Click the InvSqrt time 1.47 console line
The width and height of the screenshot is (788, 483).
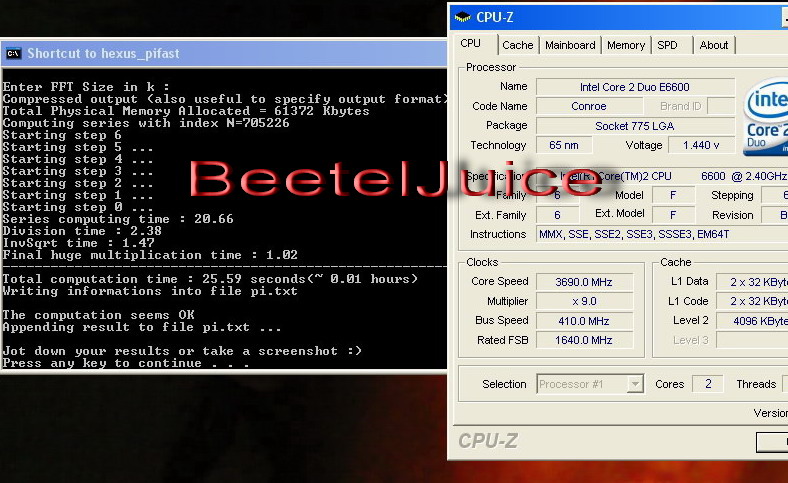(78, 243)
